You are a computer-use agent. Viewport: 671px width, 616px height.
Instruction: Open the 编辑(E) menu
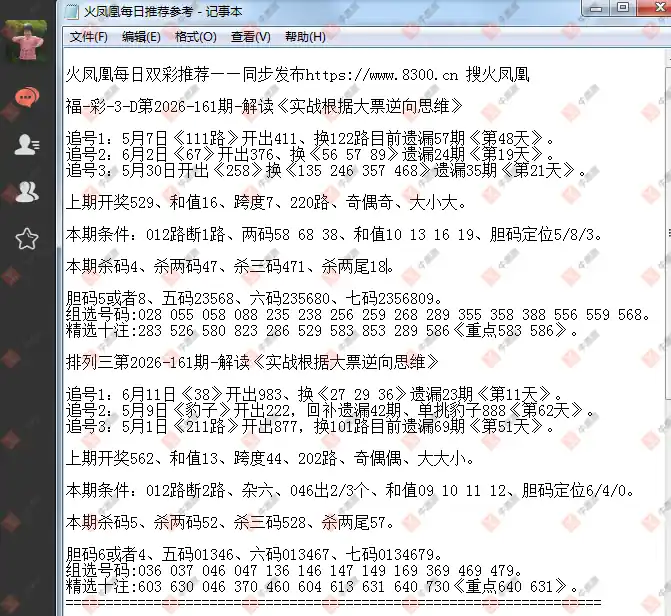[x=141, y=37]
